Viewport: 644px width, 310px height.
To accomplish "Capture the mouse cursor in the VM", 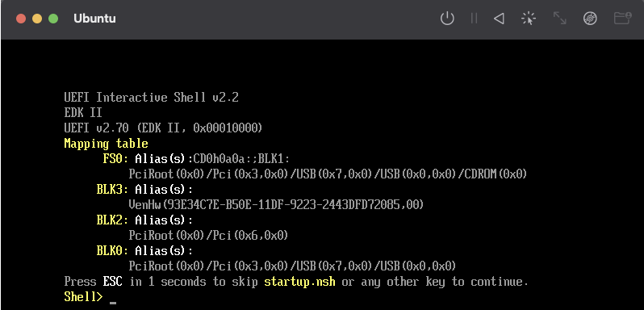I will coord(529,19).
